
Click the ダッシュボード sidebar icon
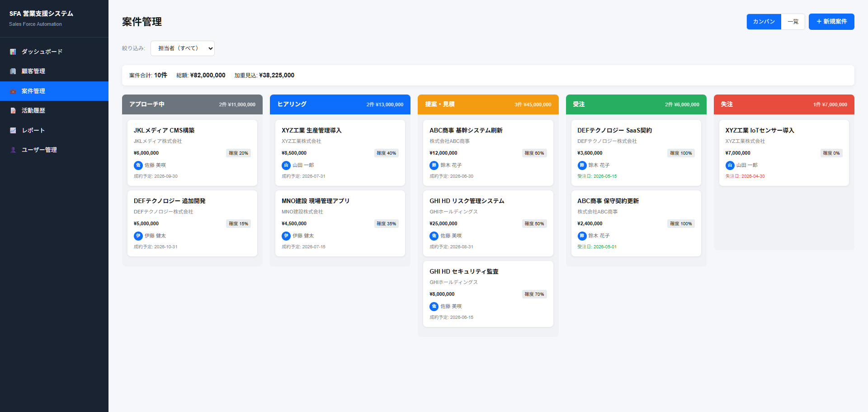click(x=13, y=52)
